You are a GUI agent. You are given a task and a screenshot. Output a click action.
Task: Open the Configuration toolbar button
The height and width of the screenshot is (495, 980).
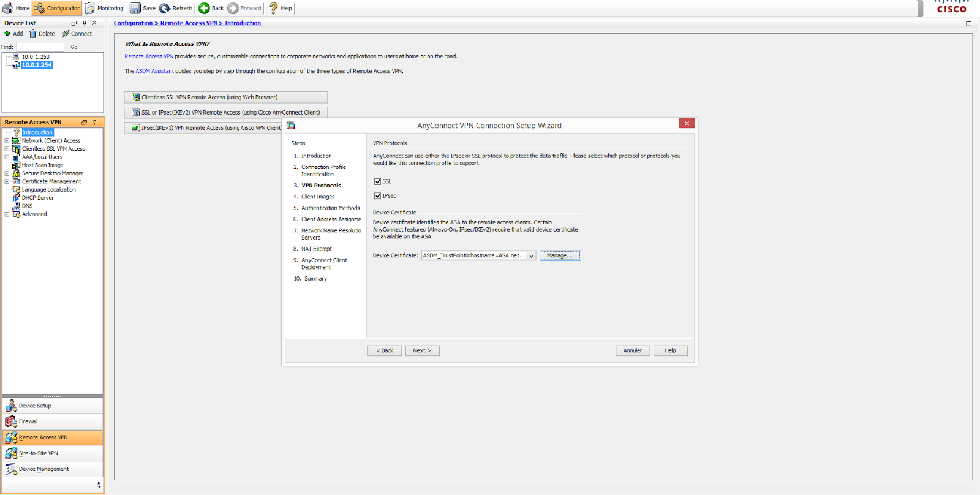pos(56,8)
